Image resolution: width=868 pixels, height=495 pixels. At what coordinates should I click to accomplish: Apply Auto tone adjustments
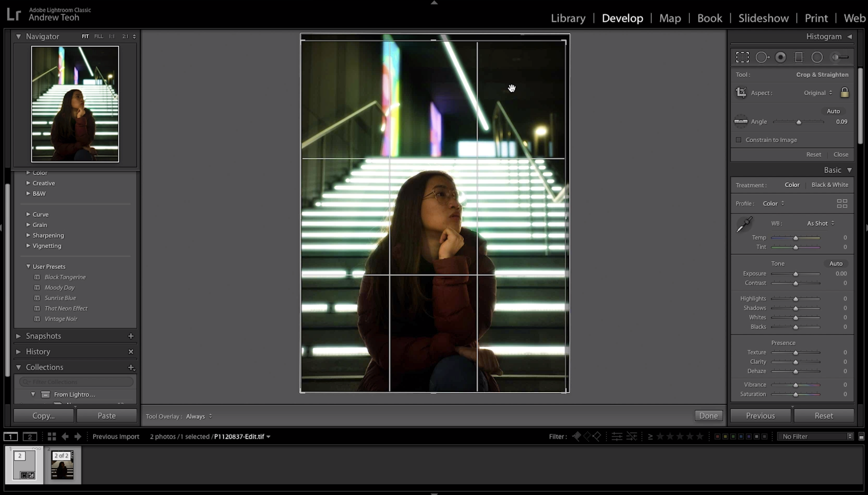pyautogui.click(x=835, y=263)
